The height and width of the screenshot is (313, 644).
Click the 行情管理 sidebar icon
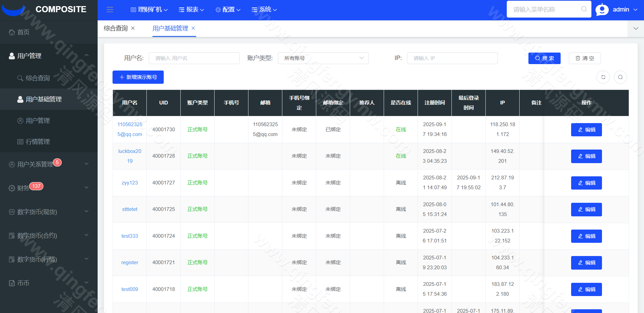click(x=20, y=141)
